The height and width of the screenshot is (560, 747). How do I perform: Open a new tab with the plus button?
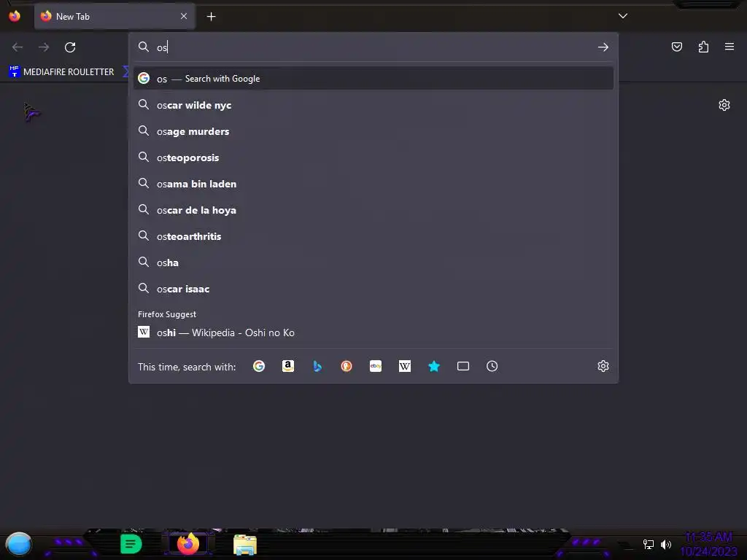(211, 17)
